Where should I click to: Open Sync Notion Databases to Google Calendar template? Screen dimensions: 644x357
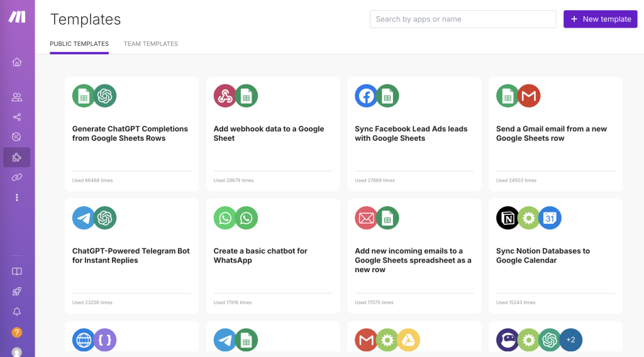[543, 255]
